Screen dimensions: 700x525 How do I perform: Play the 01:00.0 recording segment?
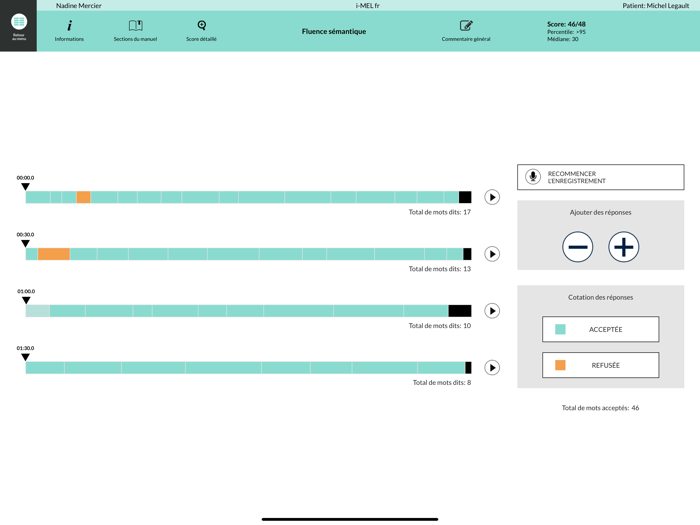point(492,311)
